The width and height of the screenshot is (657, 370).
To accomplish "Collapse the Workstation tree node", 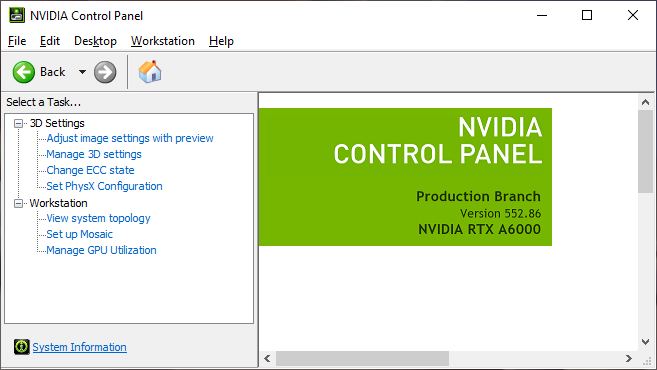I will point(18,203).
